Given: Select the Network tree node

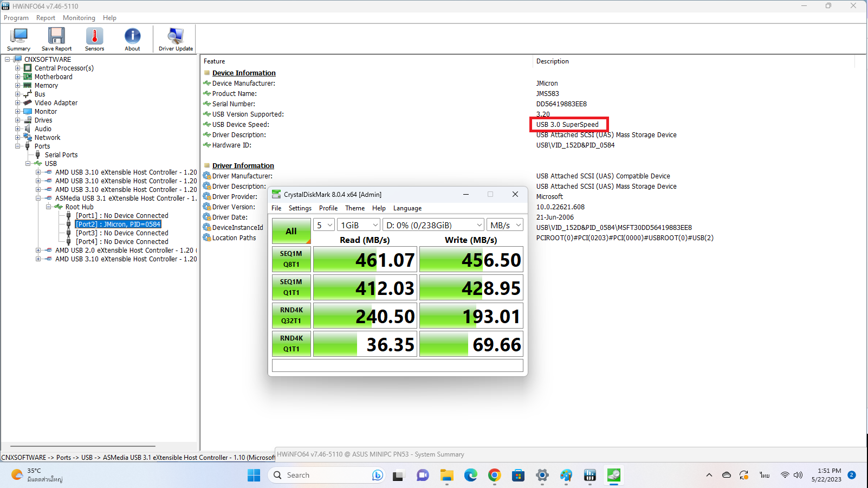Looking at the screenshot, I should pos(47,138).
